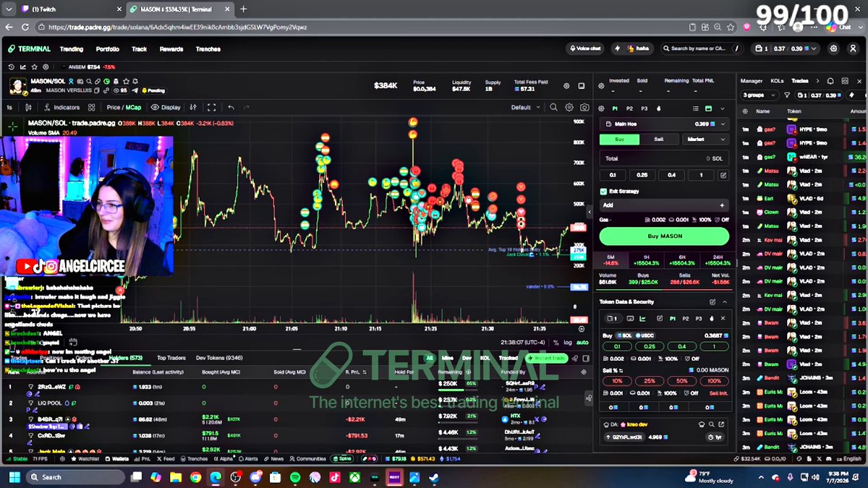
Task: Toggle the Display eye option on chart
Action: tap(166, 107)
